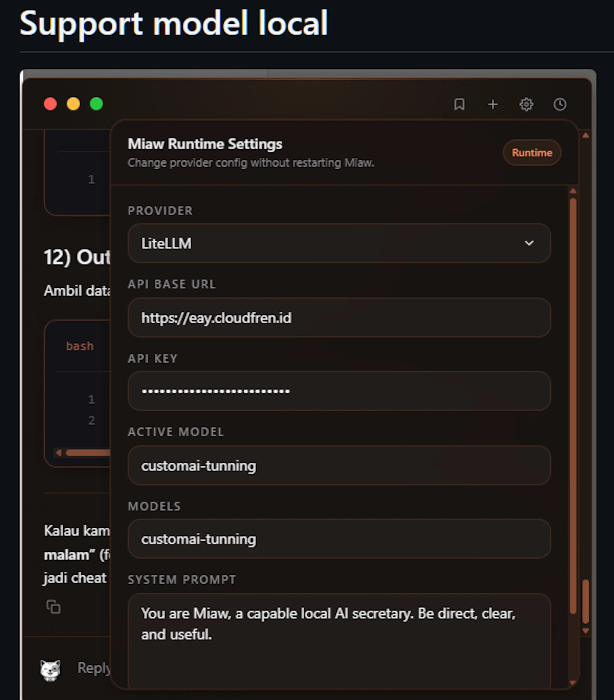
Task: Edit the System Prompt text area
Action: [339, 641]
